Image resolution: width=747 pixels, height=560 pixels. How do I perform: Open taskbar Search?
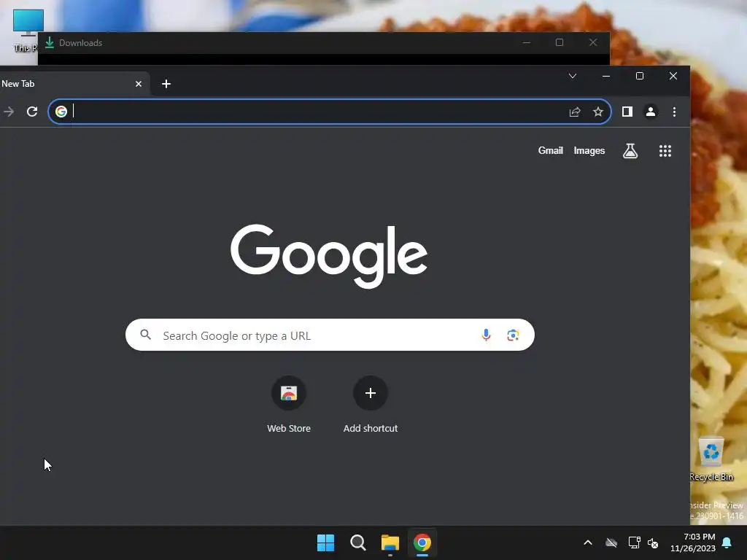(357, 542)
